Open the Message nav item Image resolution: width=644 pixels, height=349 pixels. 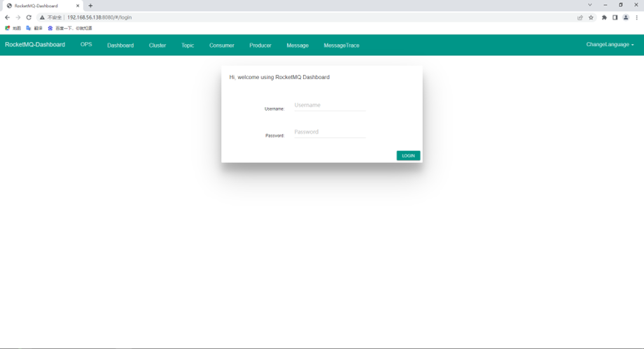click(297, 45)
